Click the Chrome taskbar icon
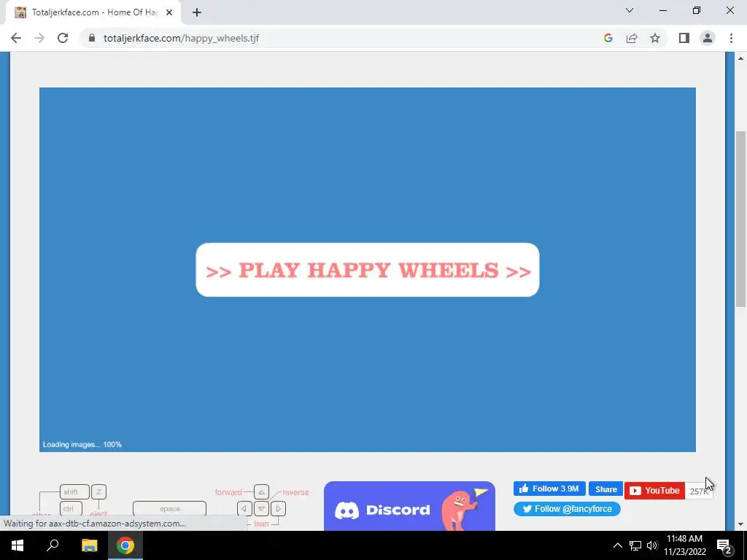 (x=125, y=545)
